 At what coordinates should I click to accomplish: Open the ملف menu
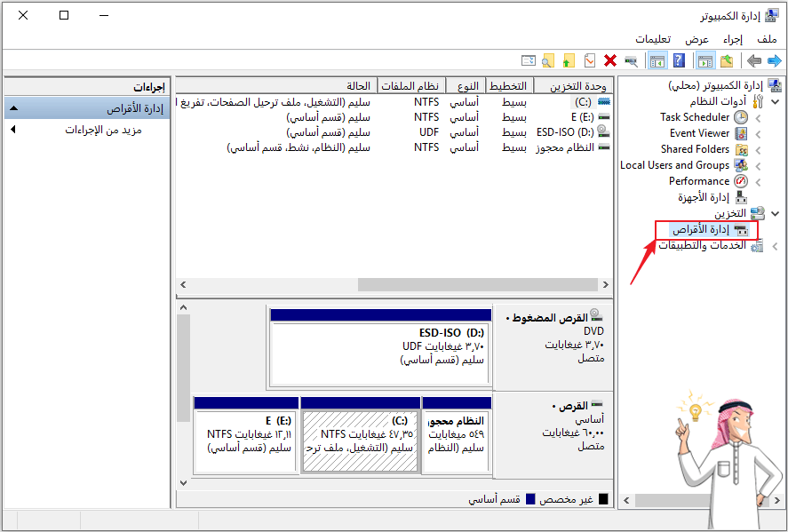(767, 39)
